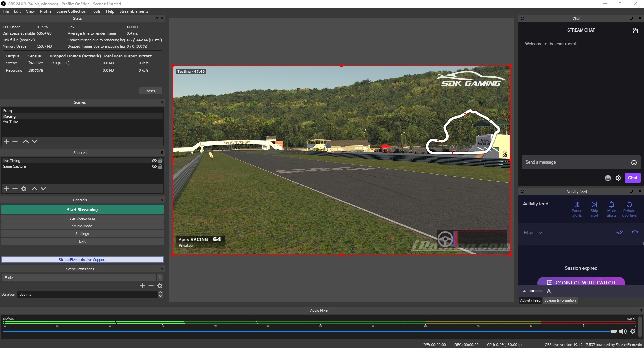Mark all activity as read checkmark
This screenshot has height=348, width=644.
point(620,232)
